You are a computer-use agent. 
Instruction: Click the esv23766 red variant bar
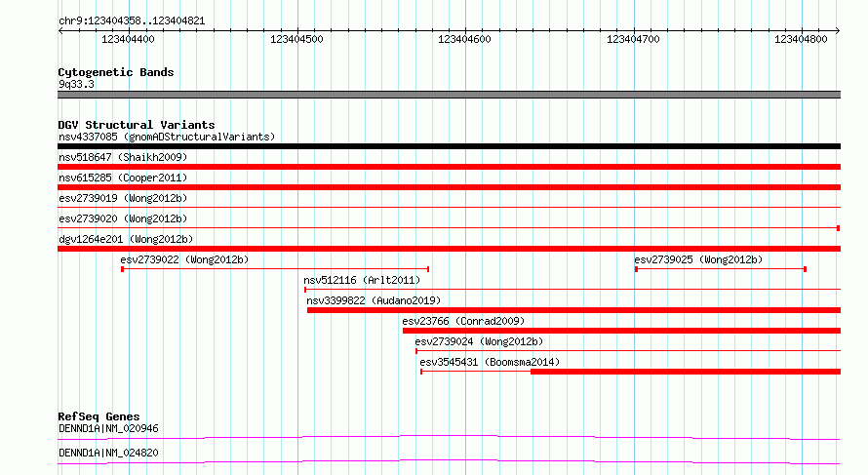pyautogui.click(x=621, y=331)
